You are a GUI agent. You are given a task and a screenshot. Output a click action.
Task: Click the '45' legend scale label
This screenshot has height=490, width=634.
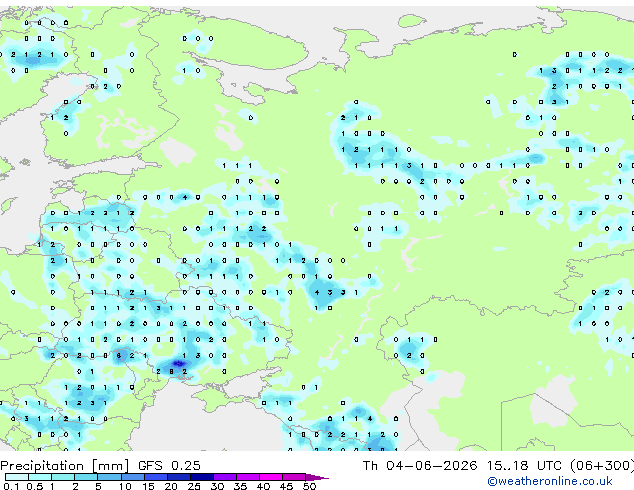point(286,486)
